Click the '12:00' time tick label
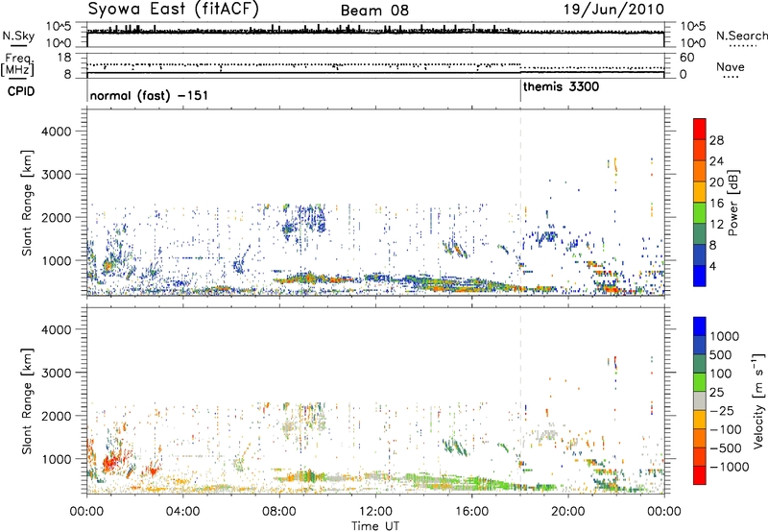Viewport: 768px width, 532px height. [375, 512]
